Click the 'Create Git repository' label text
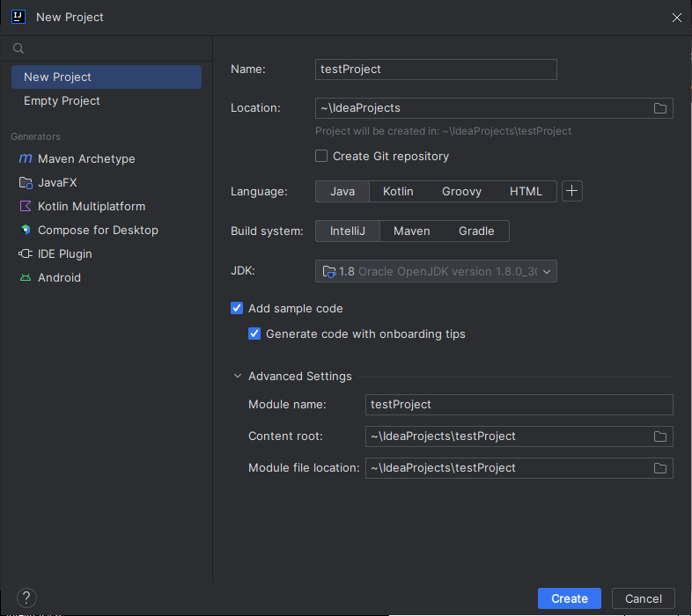 coord(391,157)
